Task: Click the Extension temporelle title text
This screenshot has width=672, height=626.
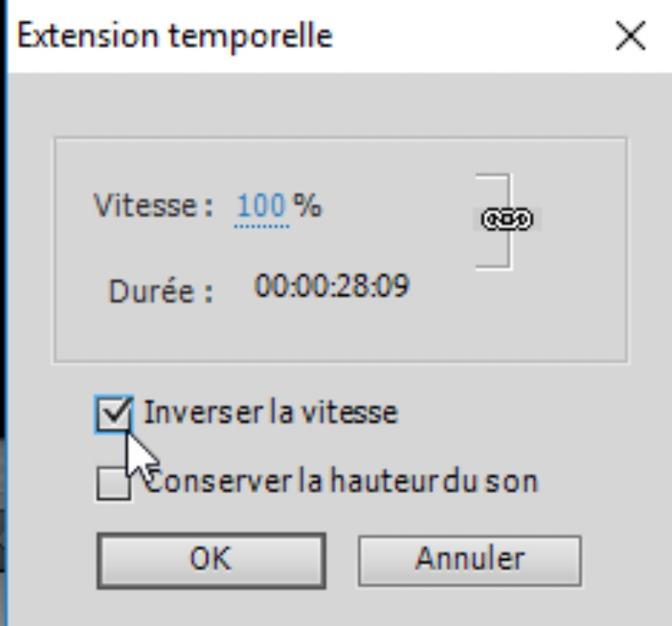Action: [175, 37]
